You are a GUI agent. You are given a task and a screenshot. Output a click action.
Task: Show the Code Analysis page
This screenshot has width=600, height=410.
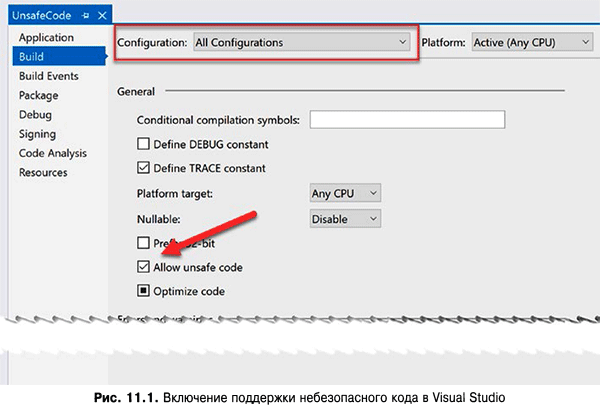pos(52,153)
